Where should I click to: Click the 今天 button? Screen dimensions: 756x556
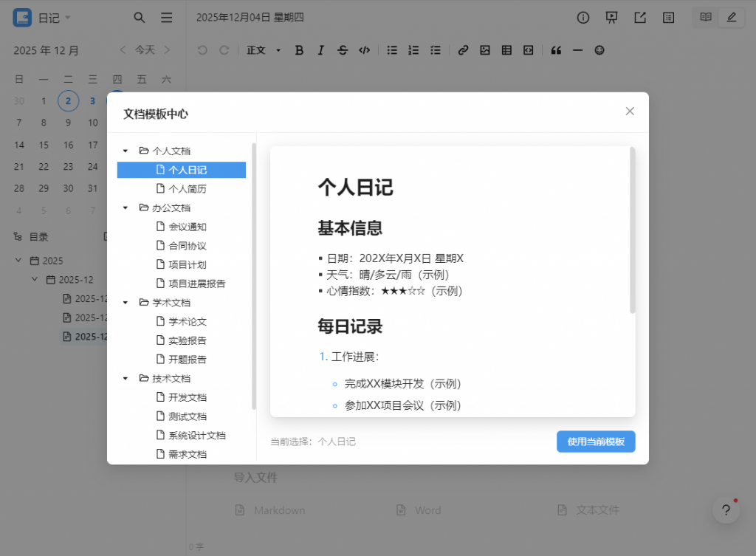coord(145,50)
